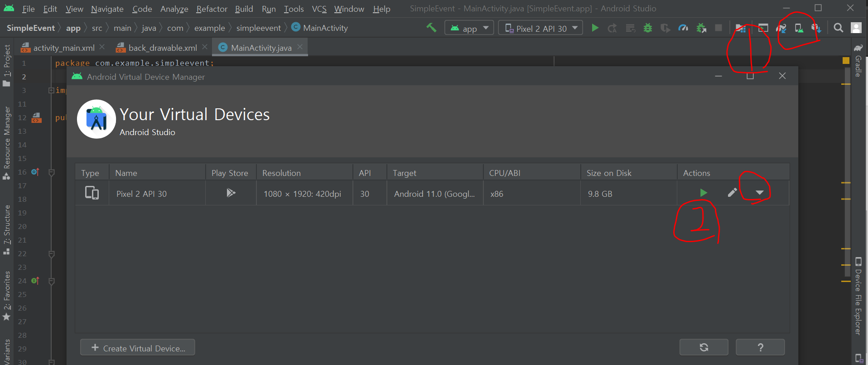Click the Run Anything window icon
Screen dimensions: 868x365
tap(763, 28)
